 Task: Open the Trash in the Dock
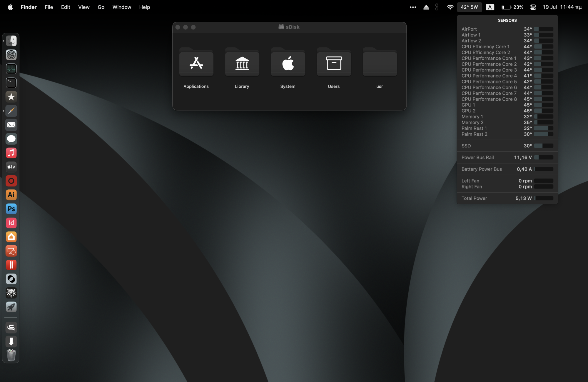(11, 355)
